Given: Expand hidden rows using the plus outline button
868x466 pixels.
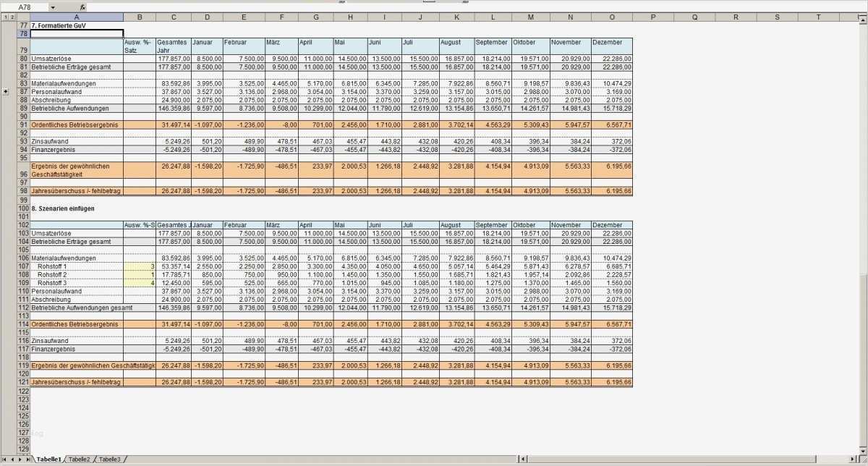Looking at the screenshot, I should pyautogui.click(x=4, y=93).
